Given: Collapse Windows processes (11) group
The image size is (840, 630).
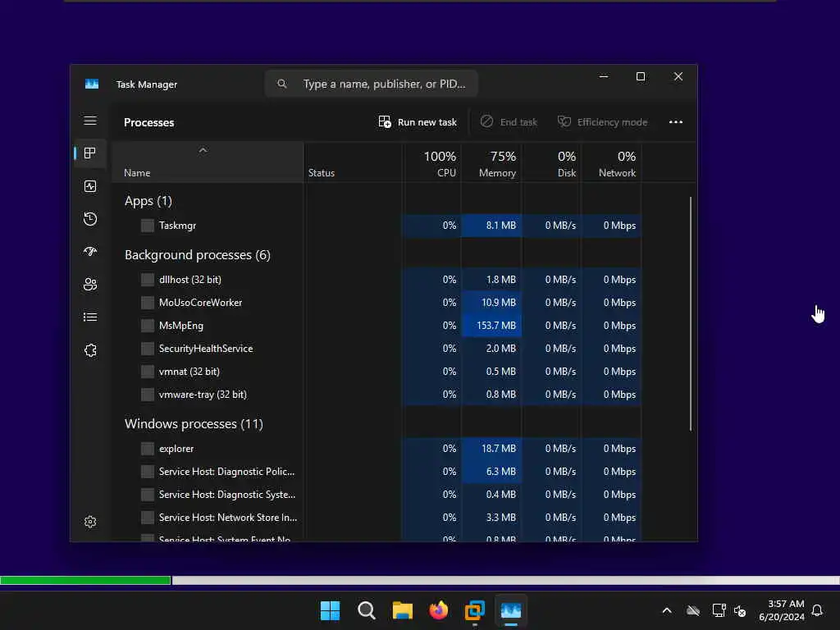Looking at the screenshot, I should [194, 424].
